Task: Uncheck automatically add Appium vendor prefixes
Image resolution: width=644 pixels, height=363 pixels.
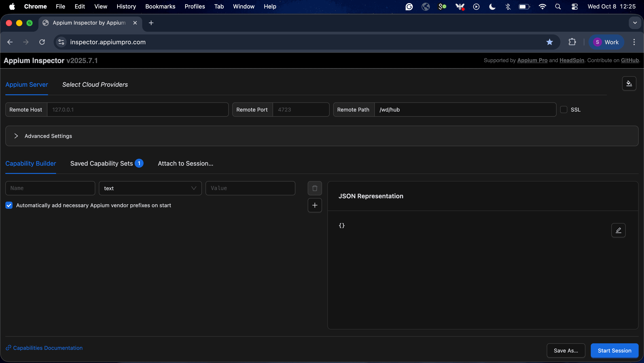Action: 9,205
